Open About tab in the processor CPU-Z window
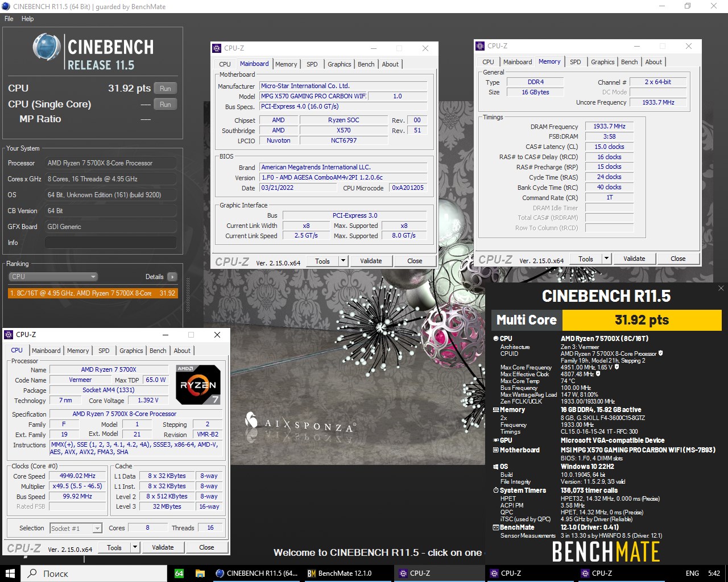This screenshot has height=582, width=728. point(182,351)
